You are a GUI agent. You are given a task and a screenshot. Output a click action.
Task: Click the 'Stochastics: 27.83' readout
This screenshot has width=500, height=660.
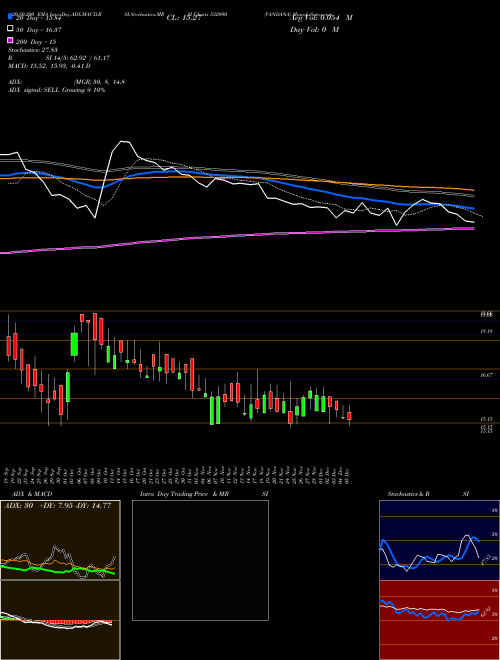coord(31,51)
